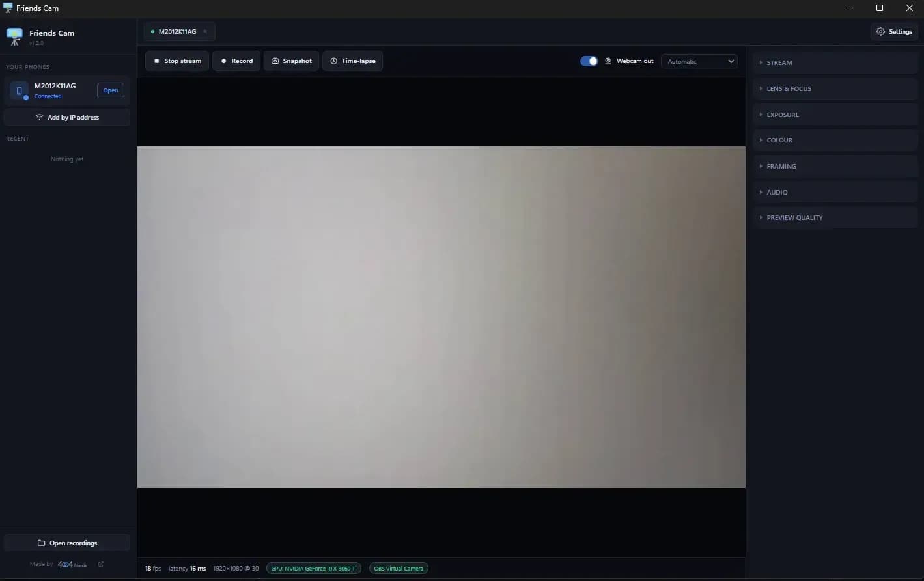924x581 pixels.
Task: Close the M2012K11AG tab with its x
Action: click(205, 31)
